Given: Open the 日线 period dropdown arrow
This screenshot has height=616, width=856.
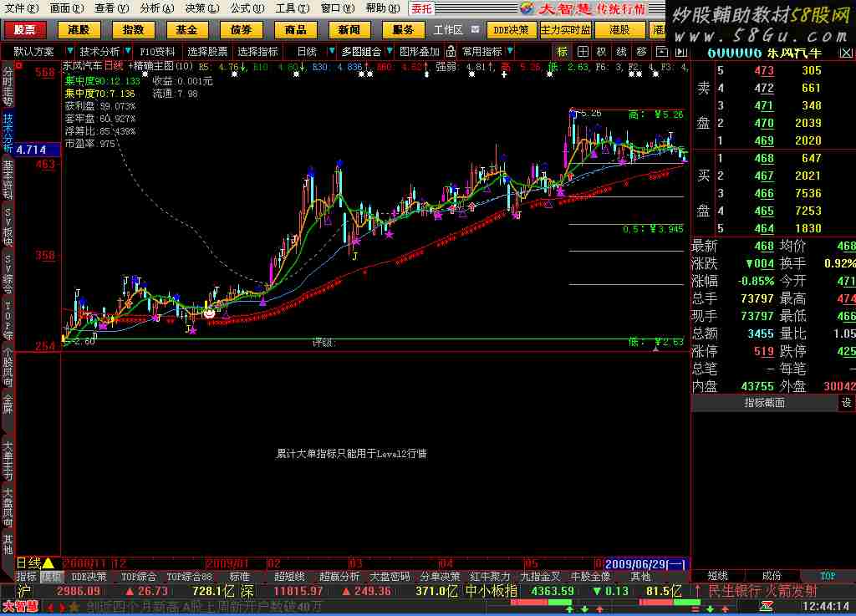Looking at the screenshot, I should point(331,51).
